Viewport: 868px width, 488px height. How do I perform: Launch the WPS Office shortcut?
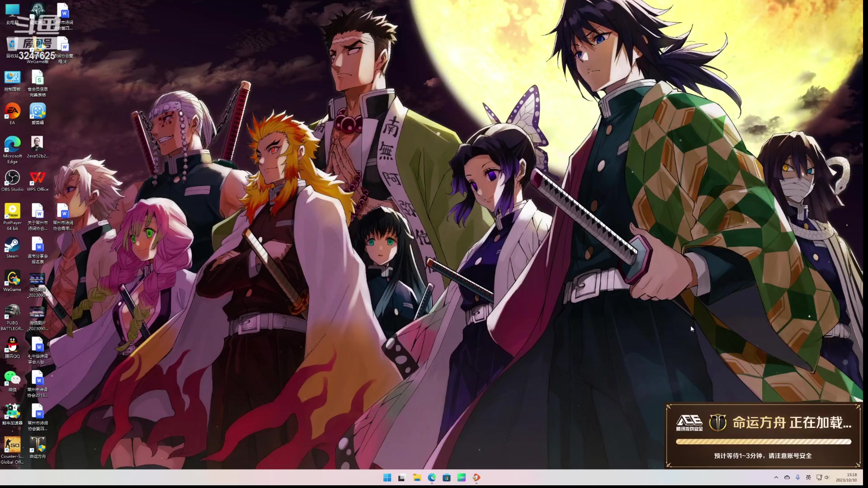coord(38,181)
